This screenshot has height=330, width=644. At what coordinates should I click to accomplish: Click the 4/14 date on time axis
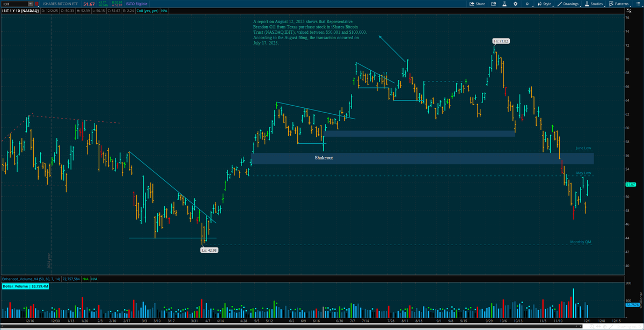(220, 320)
